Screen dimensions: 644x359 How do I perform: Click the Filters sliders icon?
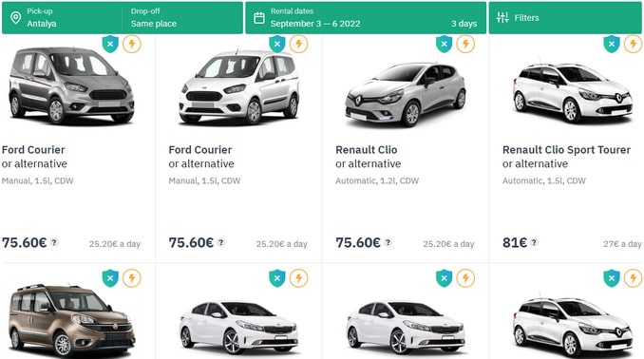click(502, 17)
